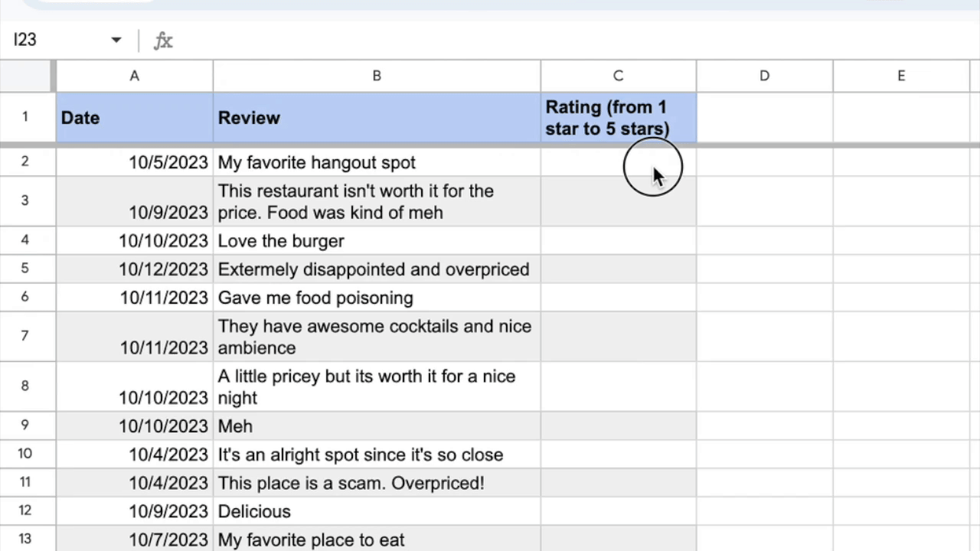Select row 13 header

click(25, 539)
